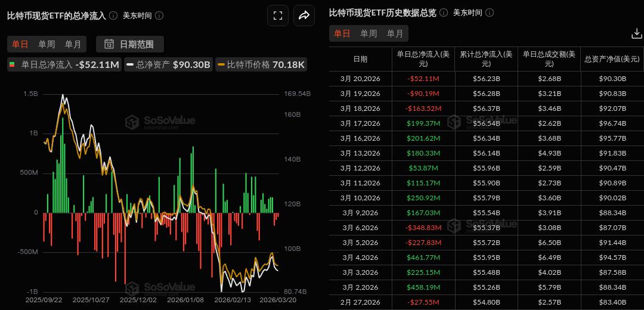This screenshot has height=310, width=644.
Task: Open fullscreen view of the chart
Action: click(x=278, y=16)
